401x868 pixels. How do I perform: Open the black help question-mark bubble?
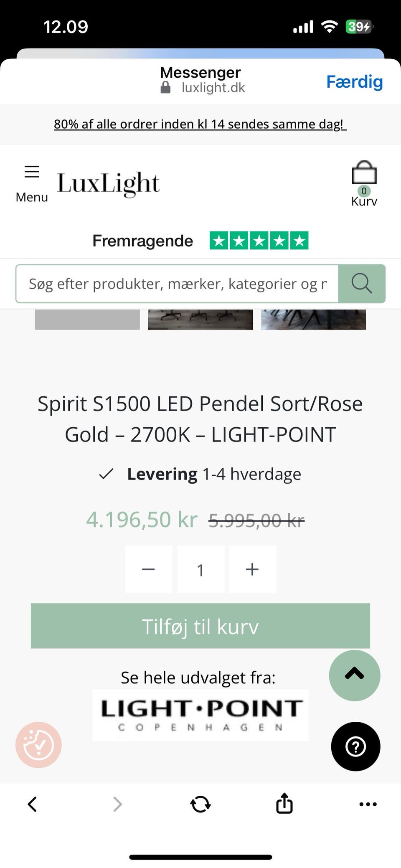(355, 746)
